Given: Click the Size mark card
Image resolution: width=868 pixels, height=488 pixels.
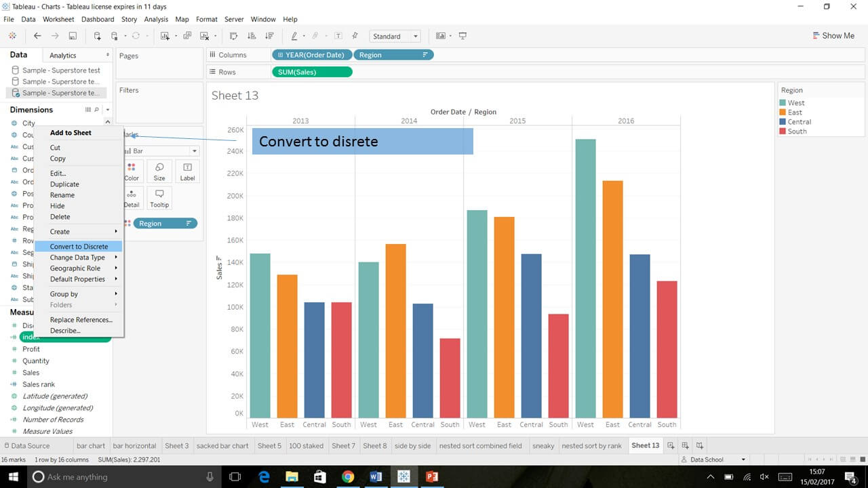Looking at the screenshot, I should 159,171.
